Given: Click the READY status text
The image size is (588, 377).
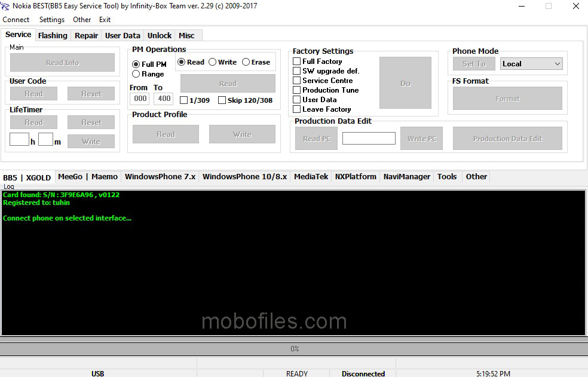Looking at the screenshot, I should point(296,373).
